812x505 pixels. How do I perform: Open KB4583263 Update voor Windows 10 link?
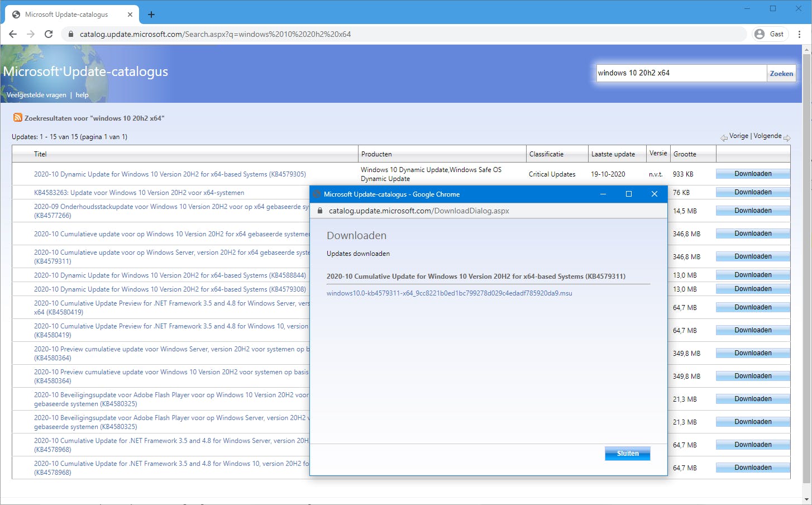pos(139,193)
